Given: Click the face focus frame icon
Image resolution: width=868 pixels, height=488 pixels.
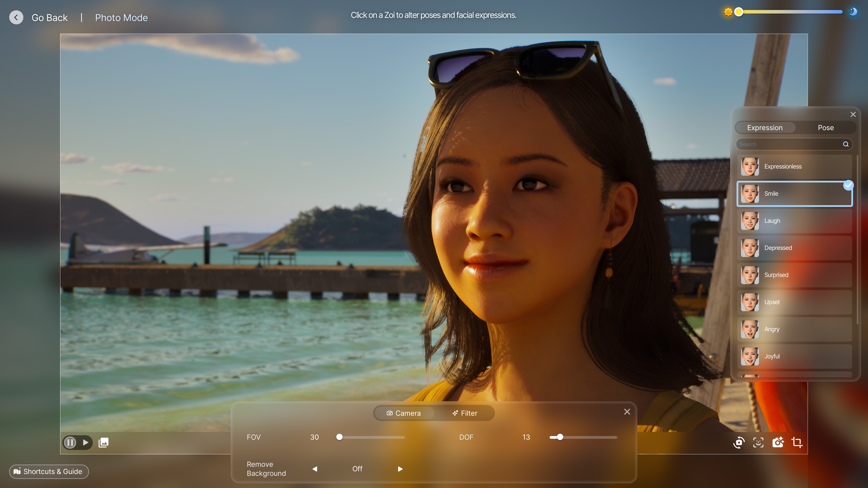Looking at the screenshot, I should pos(758,442).
